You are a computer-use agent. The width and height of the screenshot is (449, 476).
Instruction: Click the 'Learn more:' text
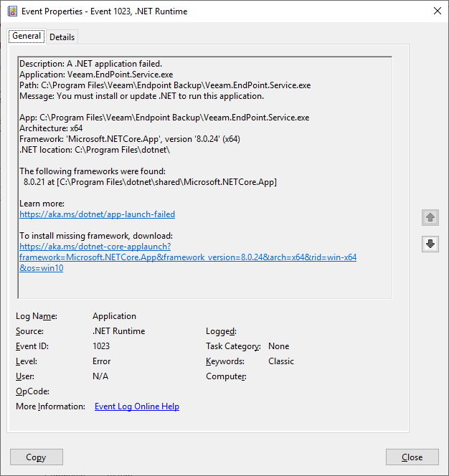point(42,204)
